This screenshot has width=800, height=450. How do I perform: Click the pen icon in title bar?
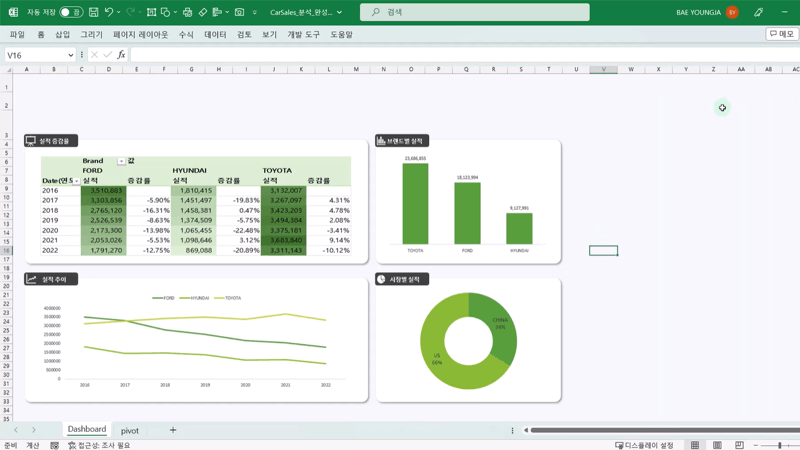click(x=759, y=12)
